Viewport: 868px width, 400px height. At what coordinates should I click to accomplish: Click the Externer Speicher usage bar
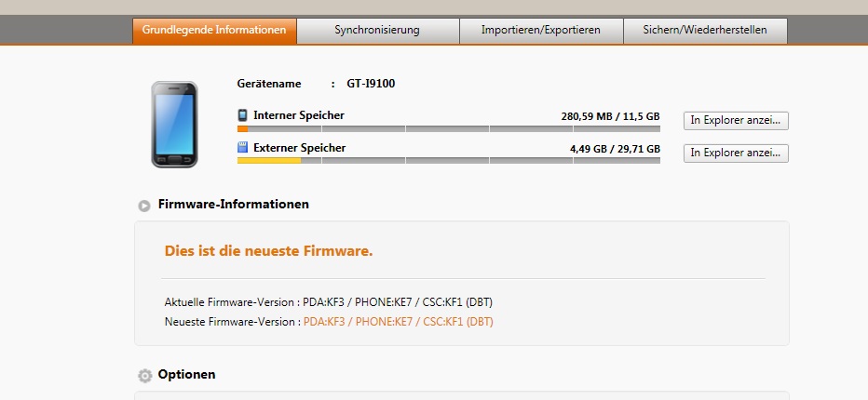pos(448,160)
